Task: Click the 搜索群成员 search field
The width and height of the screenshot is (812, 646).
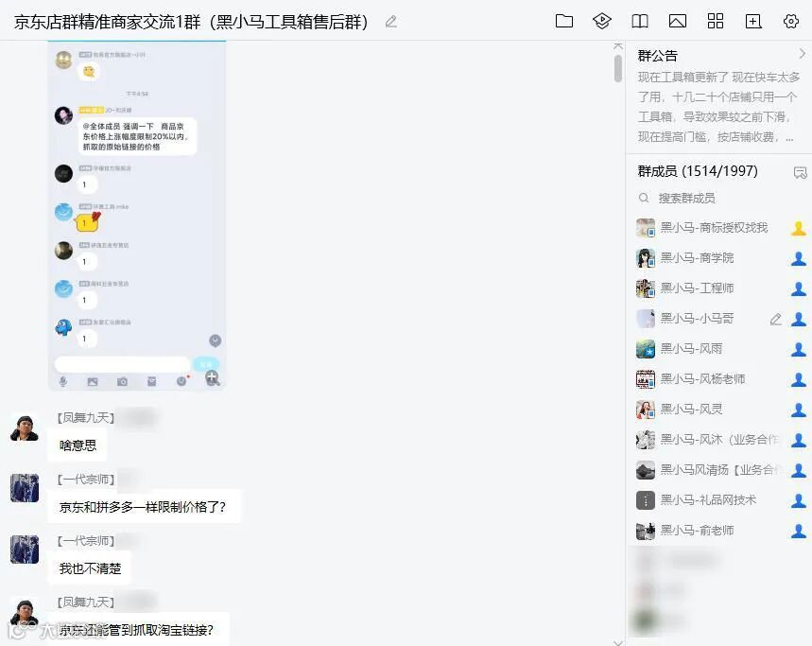Action: click(718, 198)
